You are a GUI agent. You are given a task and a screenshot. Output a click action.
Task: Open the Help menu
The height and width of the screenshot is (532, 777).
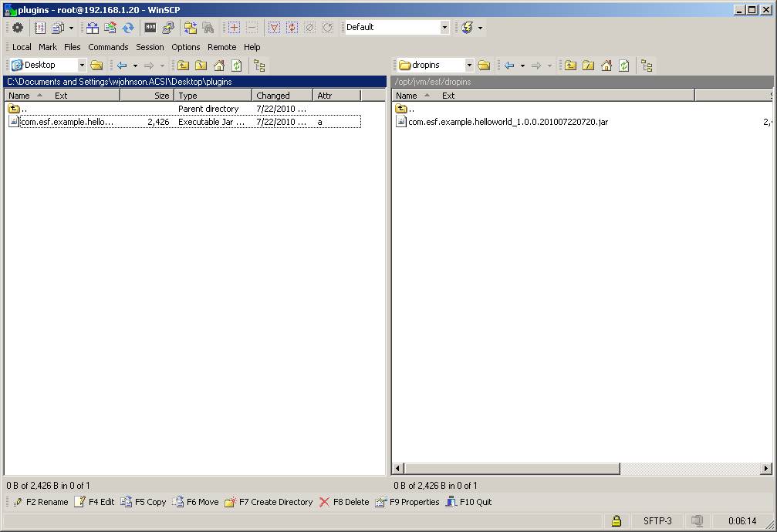[252, 47]
